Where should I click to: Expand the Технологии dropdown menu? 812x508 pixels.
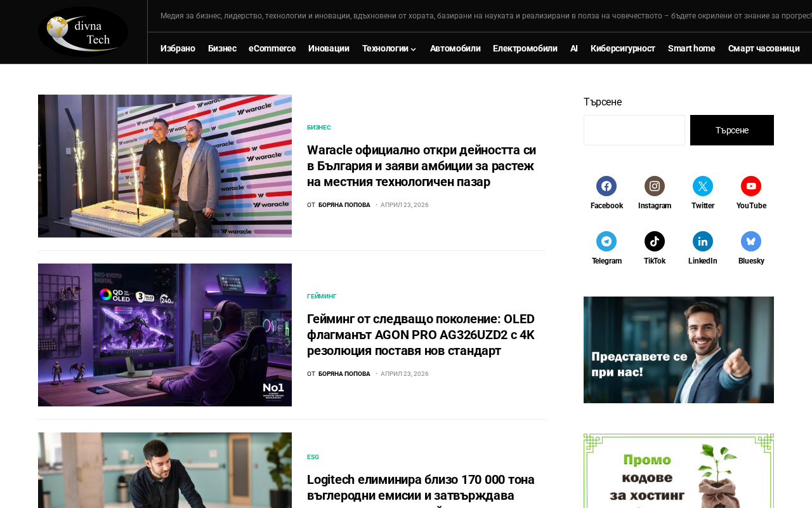[390, 48]
